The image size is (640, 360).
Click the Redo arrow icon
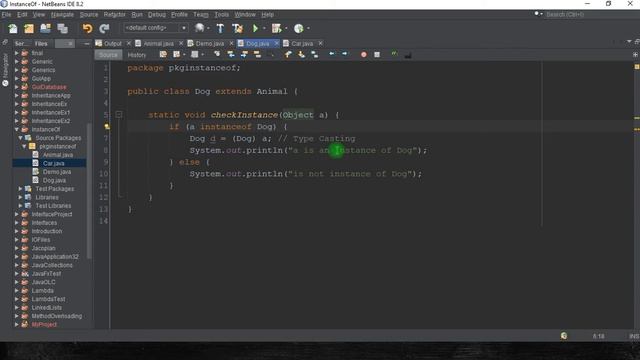coord(104,28)
